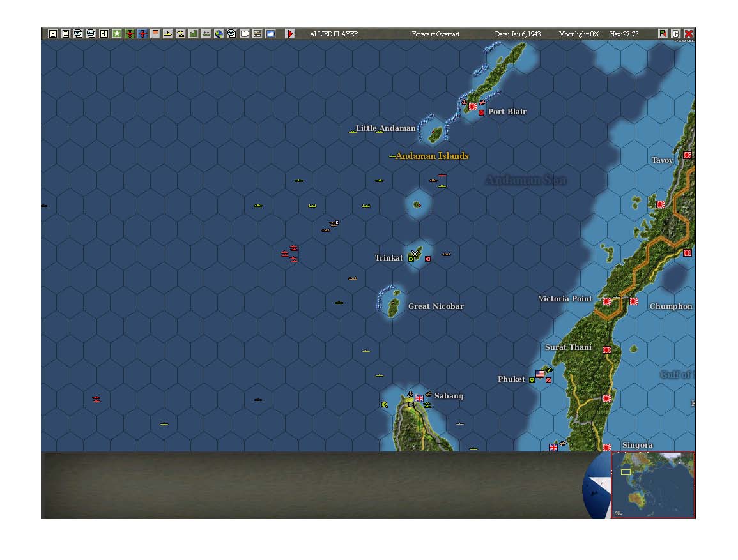Click the anchor port icon at Port Blair
Viewport: 738px width, 560px height.
click(464, 102)
